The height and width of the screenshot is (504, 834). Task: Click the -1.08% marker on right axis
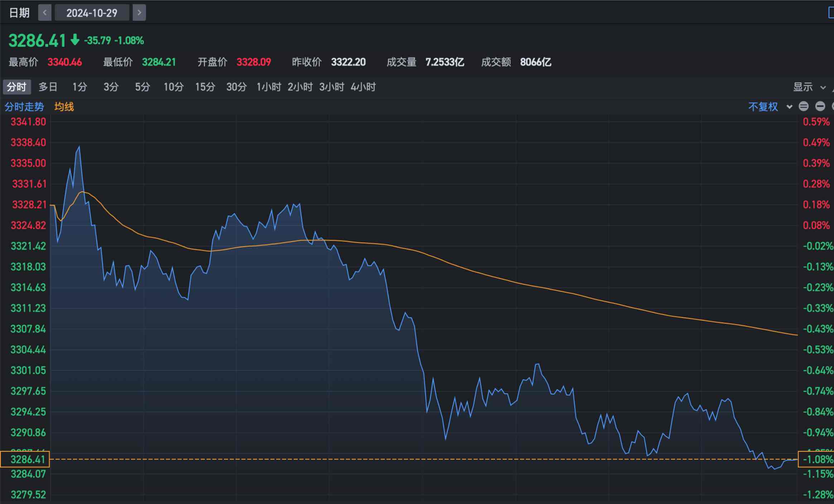(816, 459)
